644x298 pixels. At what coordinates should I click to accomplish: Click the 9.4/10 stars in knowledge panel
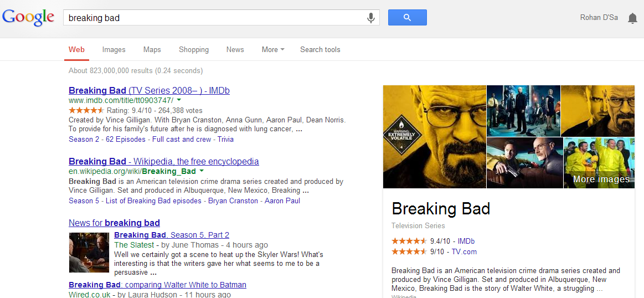pos(409,242)
